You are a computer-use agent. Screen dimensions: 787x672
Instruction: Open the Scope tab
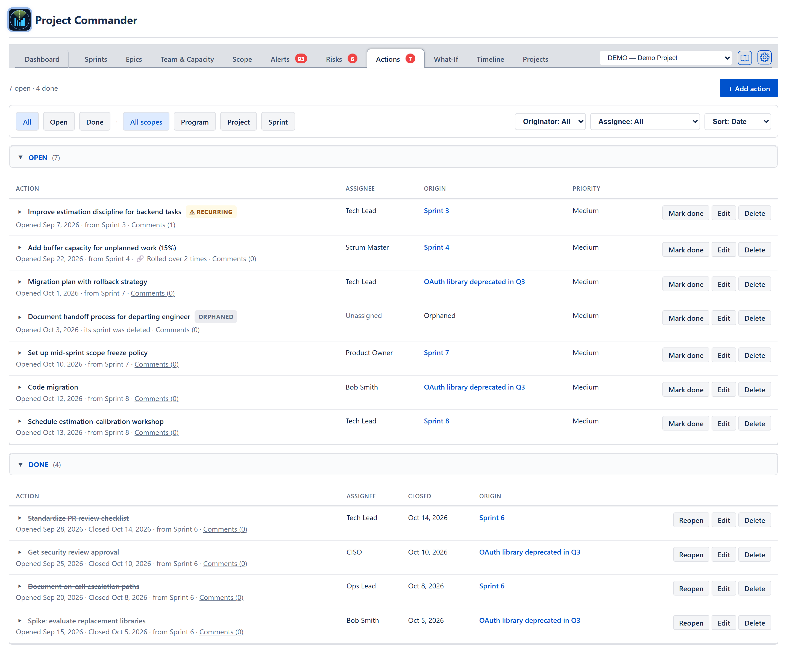(242, 59)
